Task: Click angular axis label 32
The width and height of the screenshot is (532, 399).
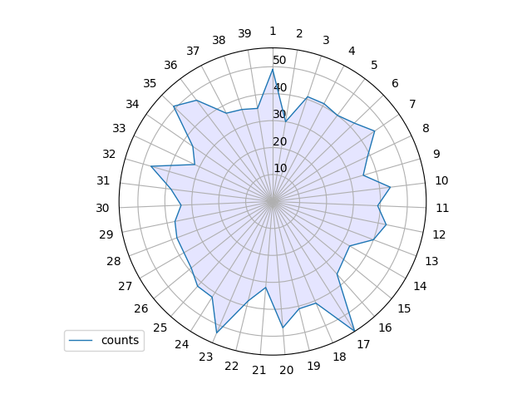Action: 109,154
